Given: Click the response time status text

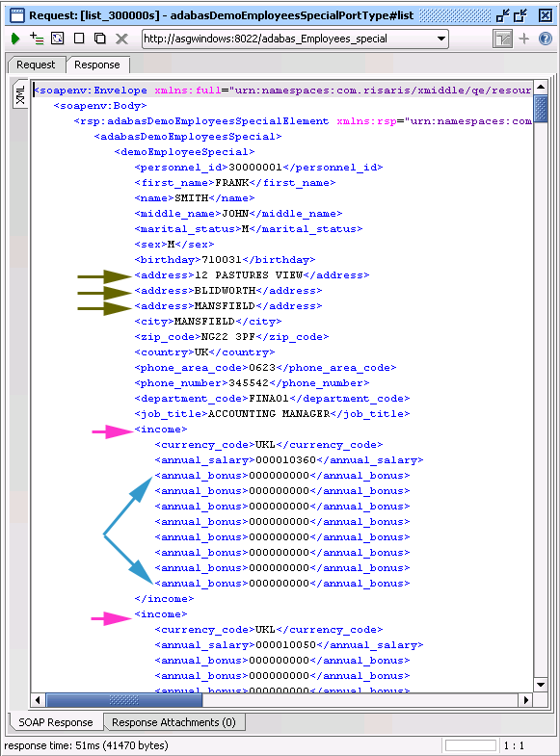Looking at the screenshot, I should (87, 745).
